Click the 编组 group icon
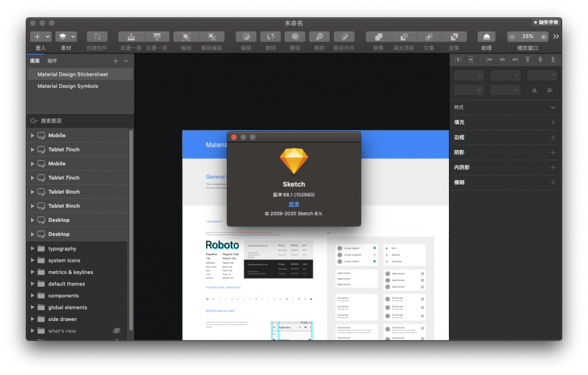Viewport: 588px width, 375px height. 186,36
